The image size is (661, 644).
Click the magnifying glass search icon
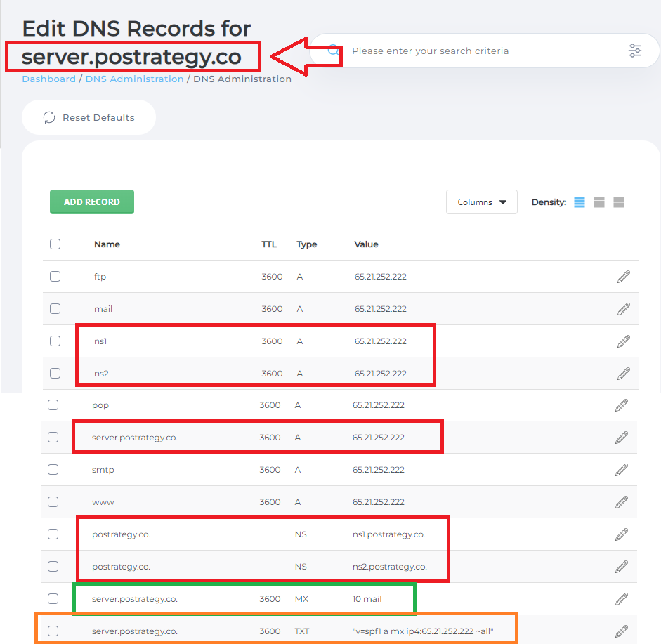point(333,51)
